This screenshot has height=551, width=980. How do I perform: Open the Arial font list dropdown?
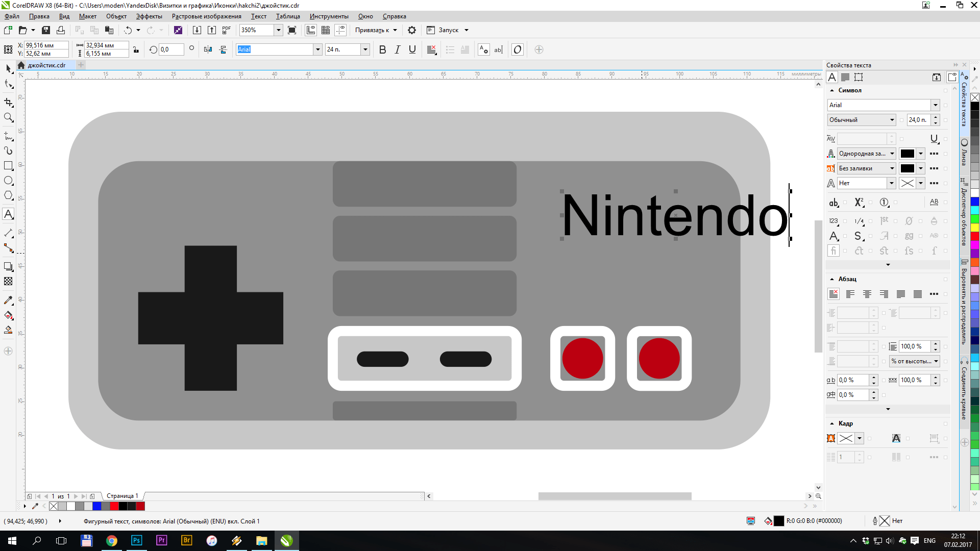[317, 49]
